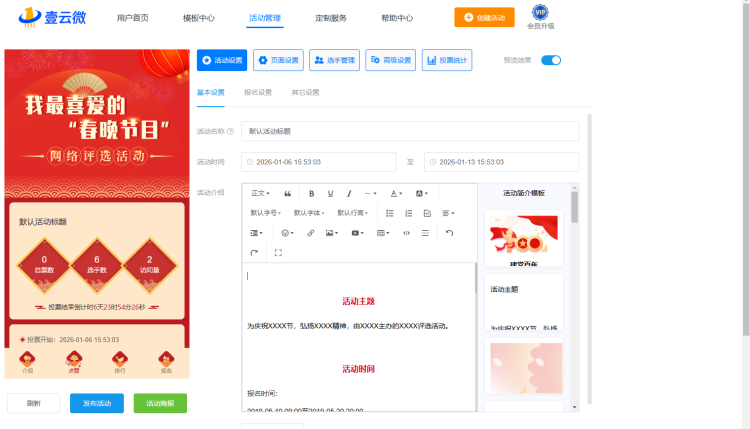Apply underline formatting in the editor
Screen dimensions: 750x429
click(330, 193)
